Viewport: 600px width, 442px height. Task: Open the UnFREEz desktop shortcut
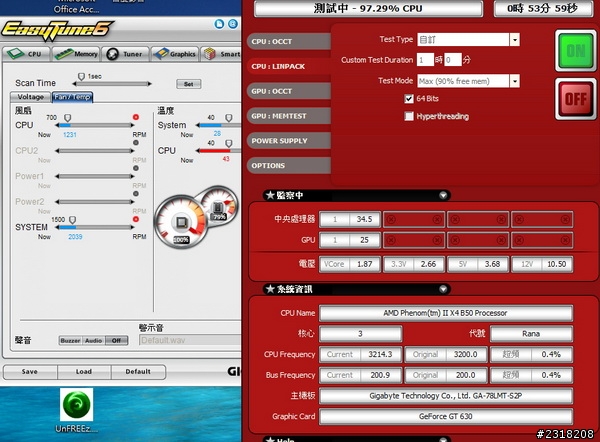pos(77,411)
